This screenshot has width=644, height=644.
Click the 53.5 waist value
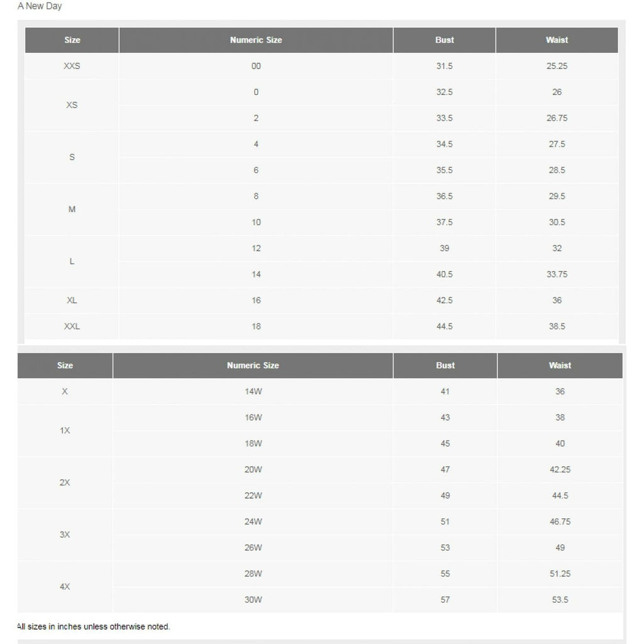click(x=560, y=600)
